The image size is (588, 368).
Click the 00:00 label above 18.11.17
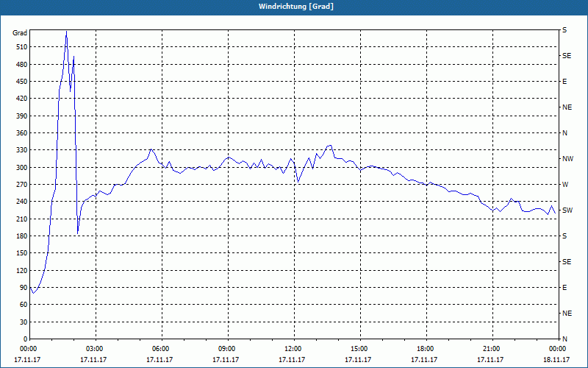pyautogui.click(x=559, y=349)
